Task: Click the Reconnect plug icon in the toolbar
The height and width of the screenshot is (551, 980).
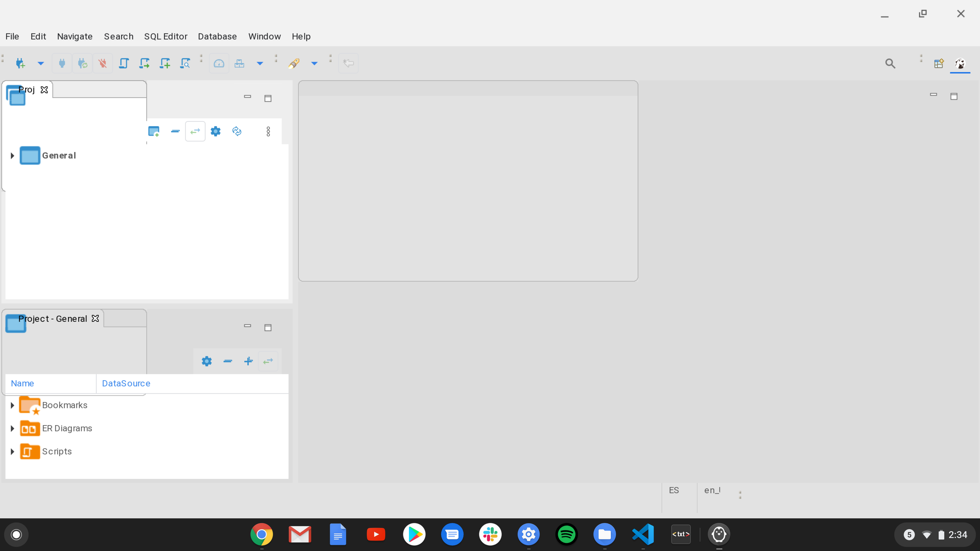Action: click(x=82, y=63)
